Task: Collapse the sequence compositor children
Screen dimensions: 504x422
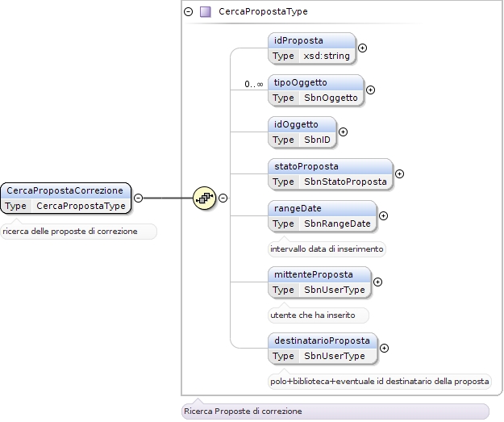Action: coord(223,198)
